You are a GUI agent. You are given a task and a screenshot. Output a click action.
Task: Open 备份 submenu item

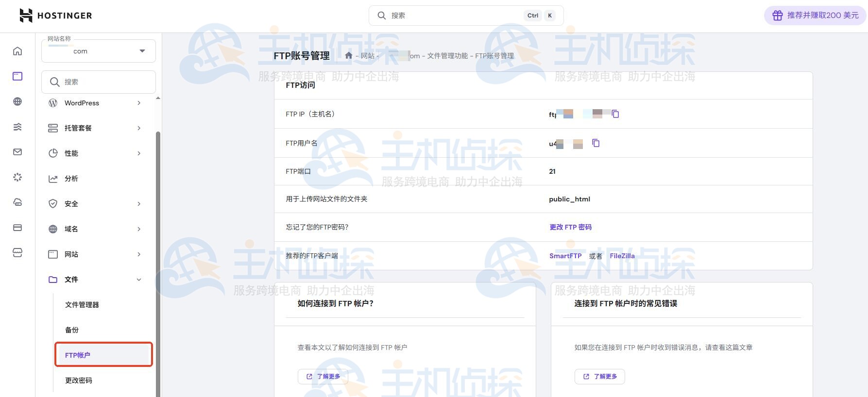click(72, 330)
